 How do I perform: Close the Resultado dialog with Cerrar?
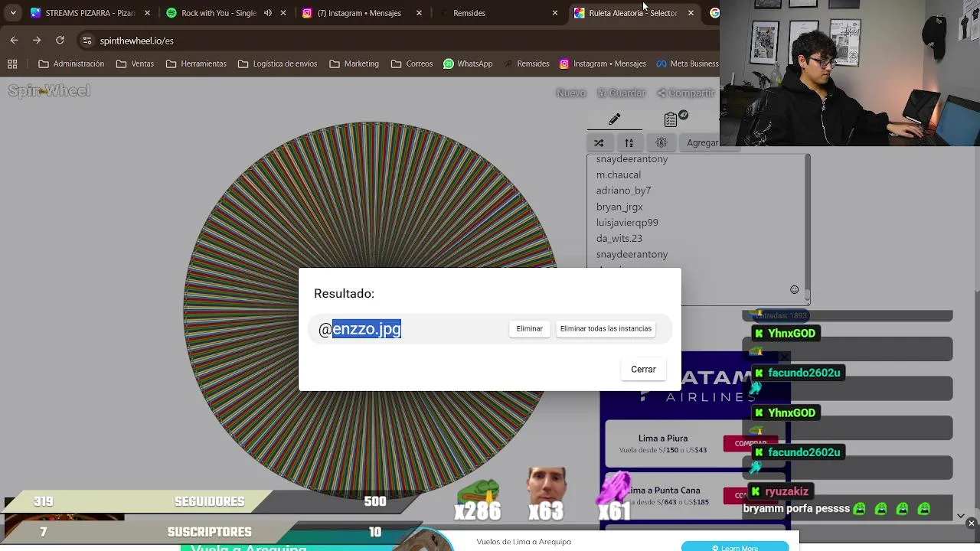(x=643, y=369)
